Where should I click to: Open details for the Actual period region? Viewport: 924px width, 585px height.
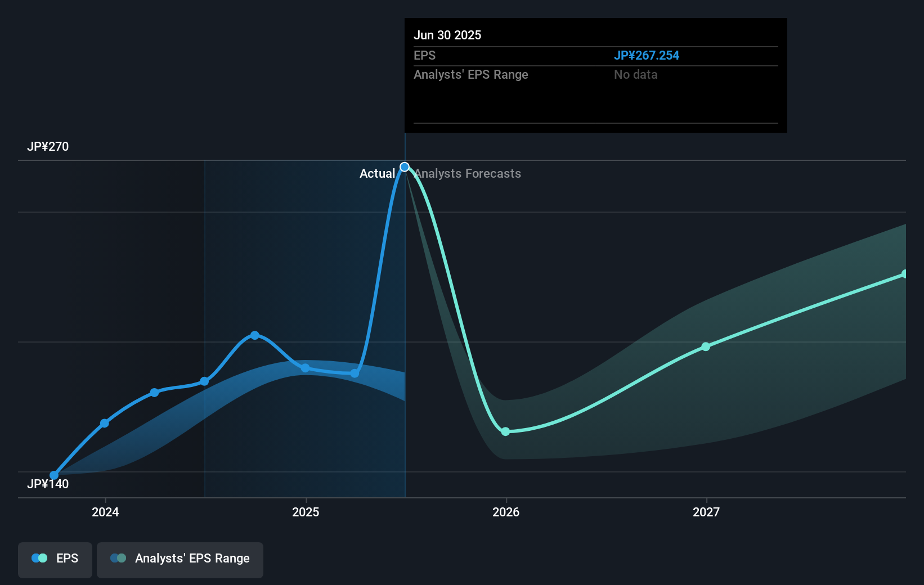[x=378, y=174]
